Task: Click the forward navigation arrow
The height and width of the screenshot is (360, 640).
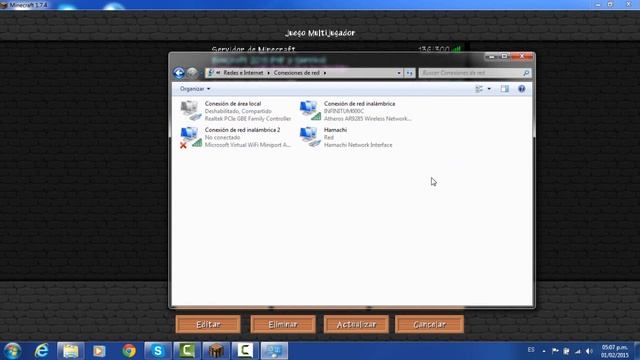Action: pos(192,73)
